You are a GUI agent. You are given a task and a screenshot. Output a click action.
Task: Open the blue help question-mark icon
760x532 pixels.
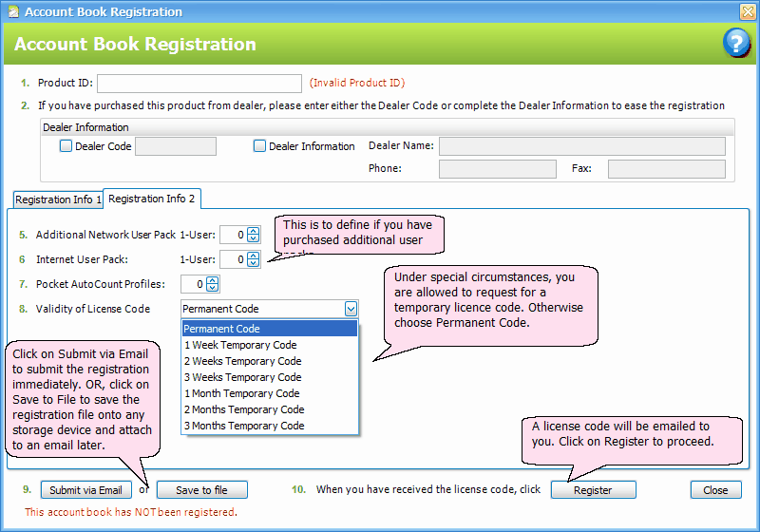[736, 43]
